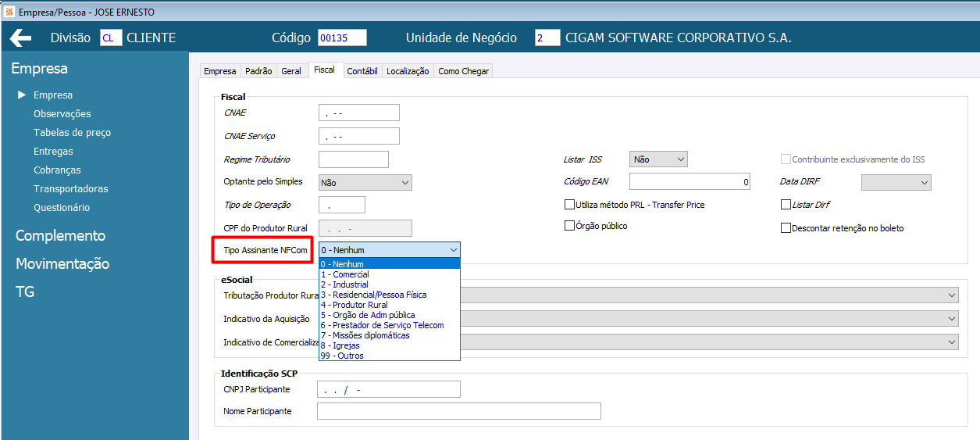Click the Regime Tributário input field
Image resolution: width=980 pixels, height=440 pixels.
(354, 159)
